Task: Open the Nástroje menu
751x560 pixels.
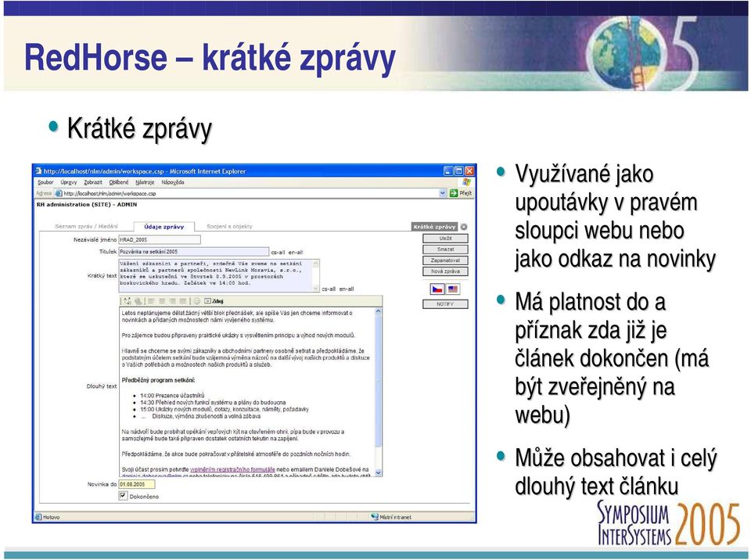Action: (x=145, y=182)
